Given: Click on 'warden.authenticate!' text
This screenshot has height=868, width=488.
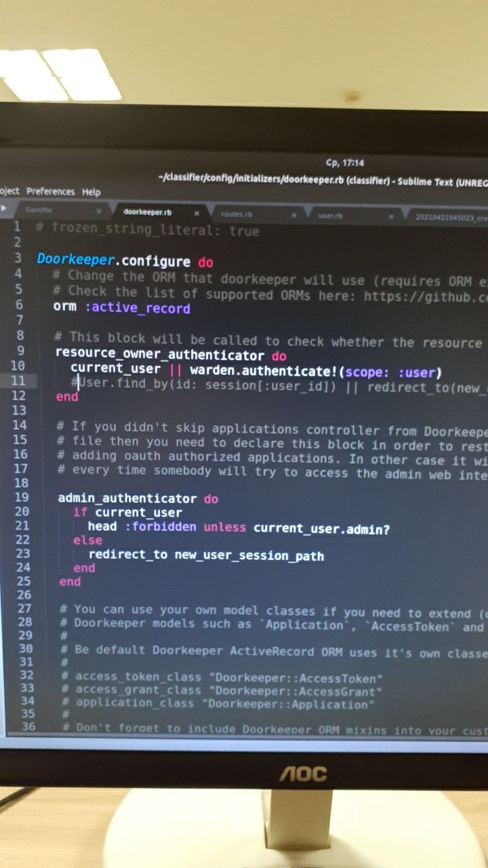Looking at the screenshot, I should pos(264,372).
